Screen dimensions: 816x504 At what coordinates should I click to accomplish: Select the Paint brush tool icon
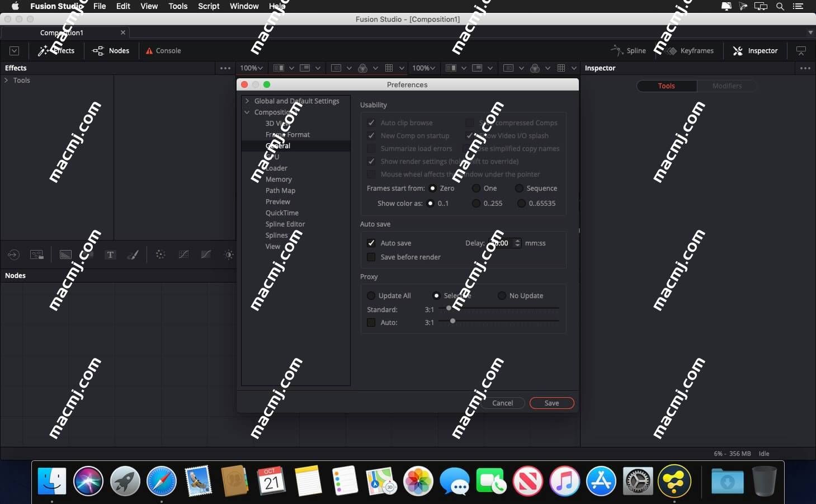click(x=133, y=255)
